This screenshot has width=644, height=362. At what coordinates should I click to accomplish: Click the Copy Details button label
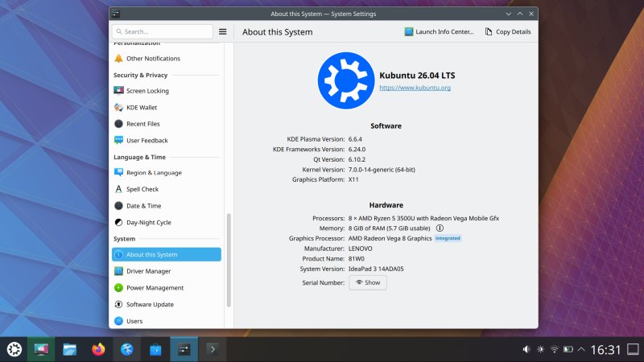pos(513,31)
